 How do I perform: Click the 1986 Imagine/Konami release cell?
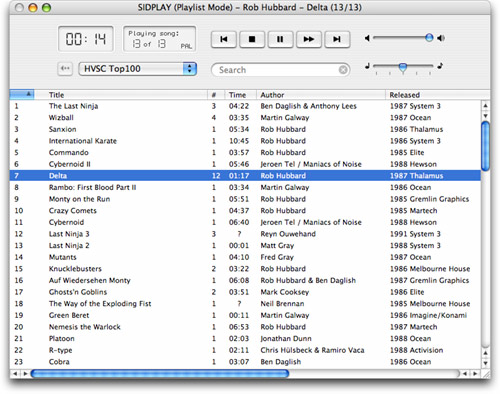(x=428, y=315)
